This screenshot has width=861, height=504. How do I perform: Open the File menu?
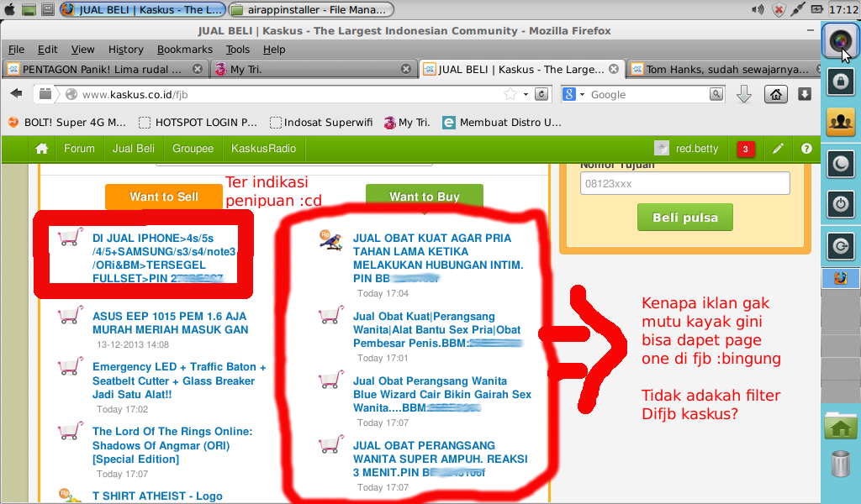point(17,50)
